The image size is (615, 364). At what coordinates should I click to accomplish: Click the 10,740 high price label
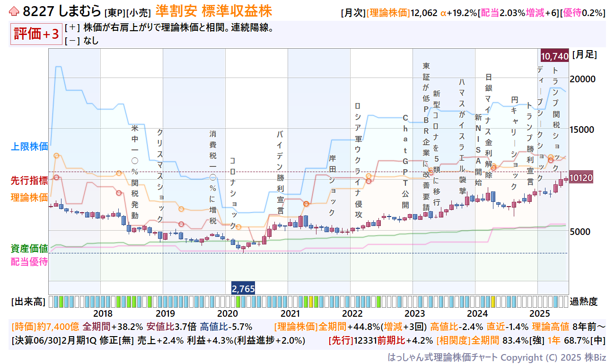[554, 56]
